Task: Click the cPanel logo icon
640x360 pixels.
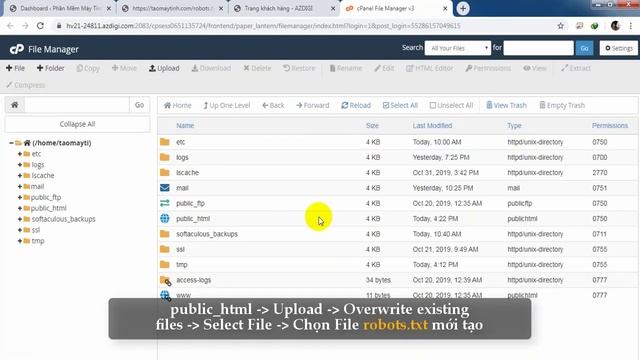Action: click(17, 49)
